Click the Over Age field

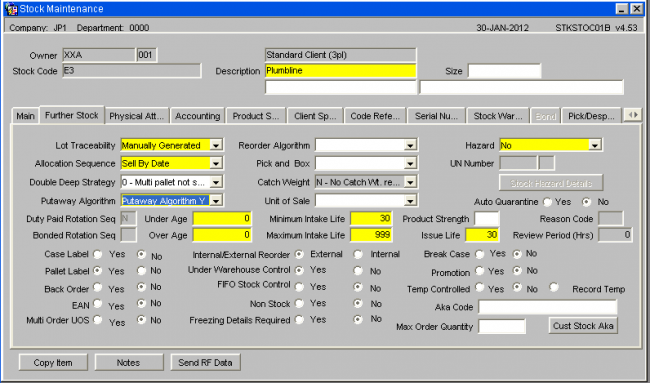click(222, 235)
